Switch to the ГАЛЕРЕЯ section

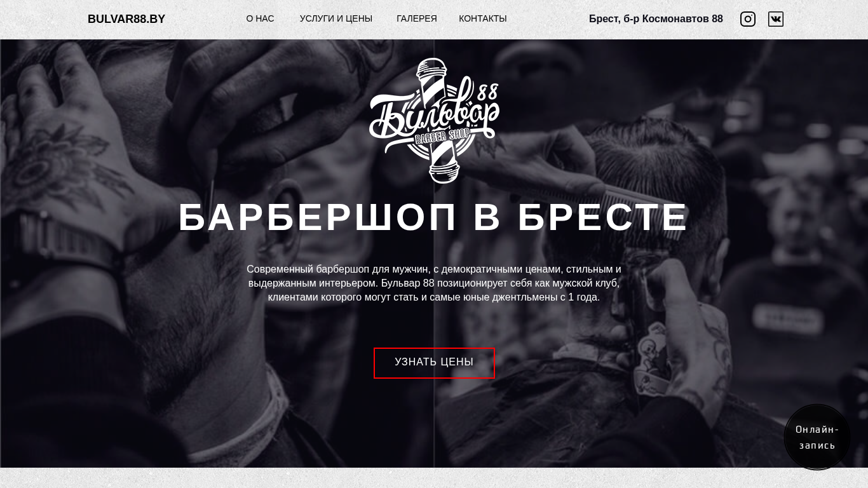click(x=417, y=19)
